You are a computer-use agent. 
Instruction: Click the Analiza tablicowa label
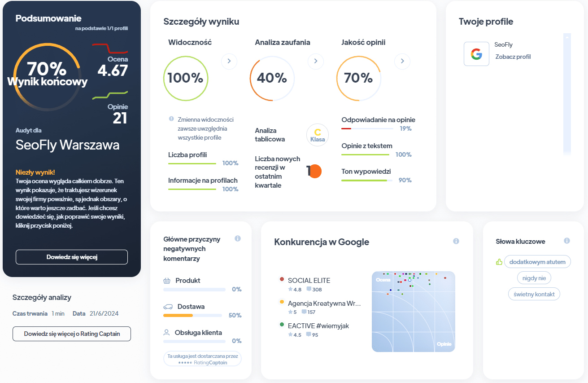pos(270,135)
